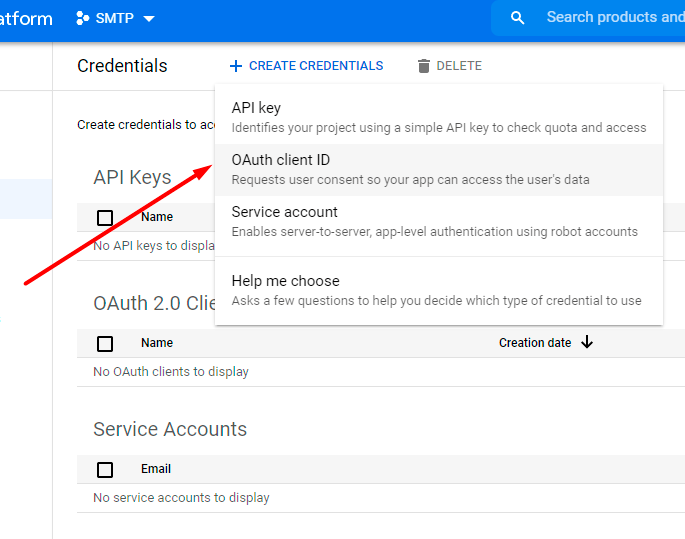685x539 pixels.
Task: Click the trash can Delete icon
Action: click(424, 66)
